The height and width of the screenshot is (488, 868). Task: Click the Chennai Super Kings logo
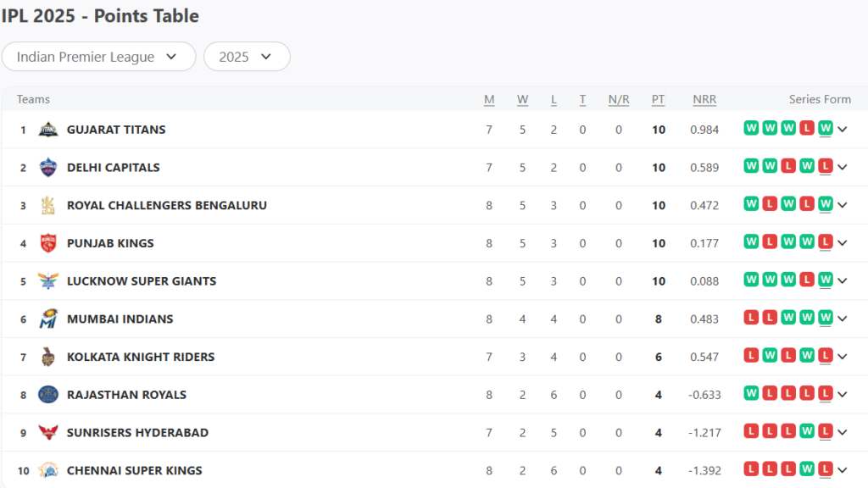48,470
